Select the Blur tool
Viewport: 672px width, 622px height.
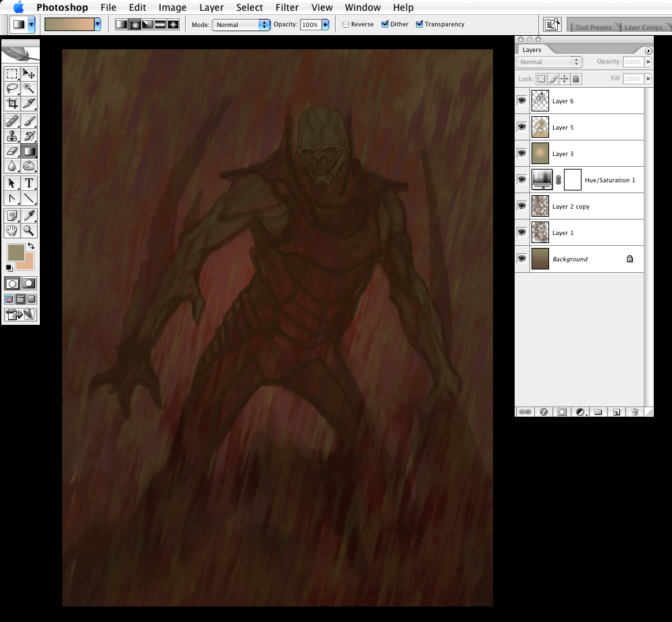click(12, 166)
